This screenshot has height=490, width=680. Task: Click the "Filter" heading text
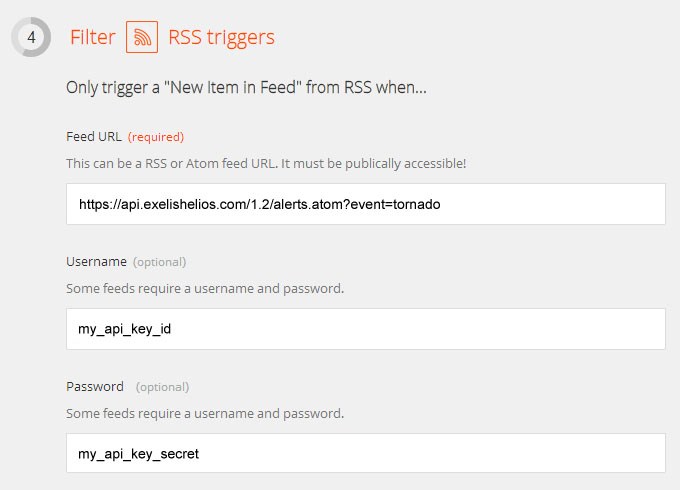click(x=92, y=38)
